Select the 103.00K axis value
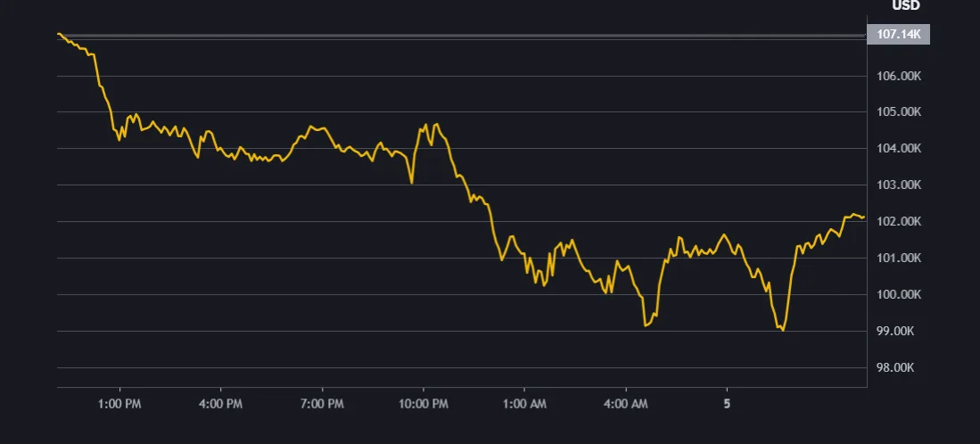This screenshot has height=444, width=980. [899, 185]
